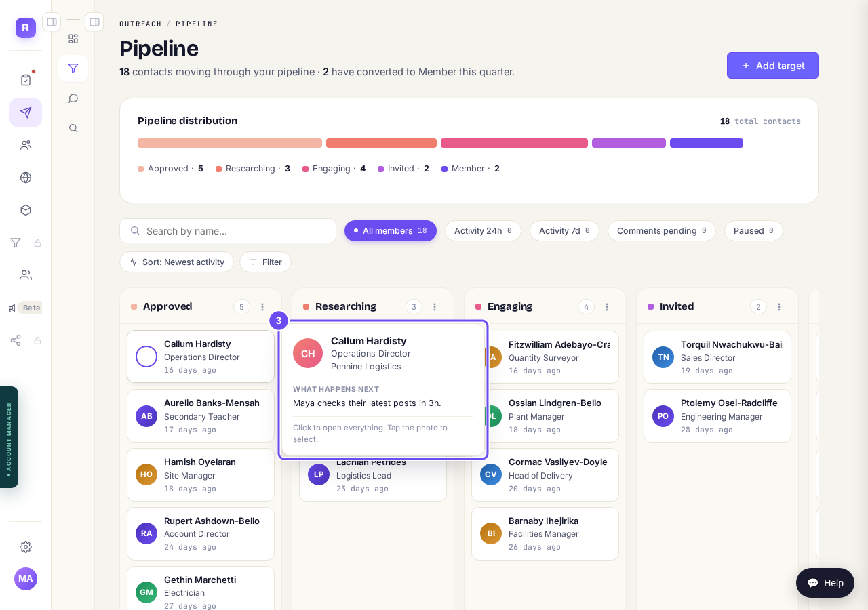The image size is (868, 610).
Task: Open the locked share nodes icon
Action: coord(16,340)
